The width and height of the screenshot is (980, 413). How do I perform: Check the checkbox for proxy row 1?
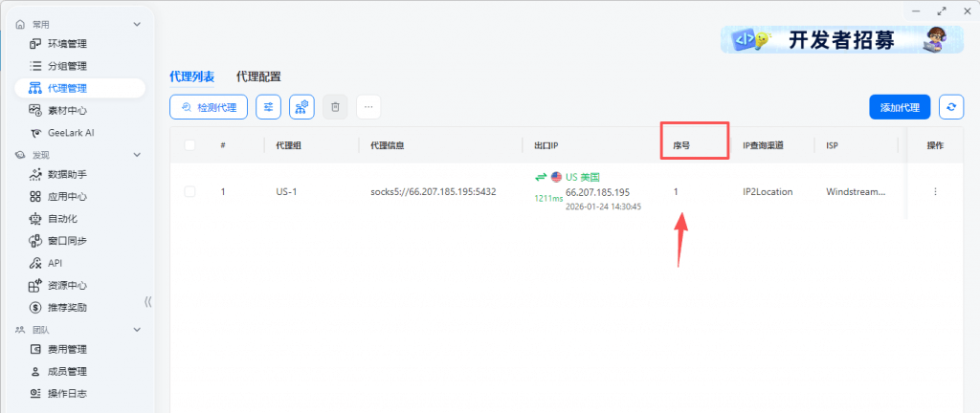tap(189, 191)
